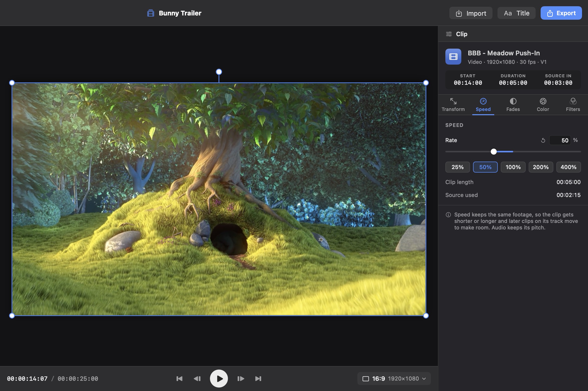Click the Rate percentage input field

[560, 140]
